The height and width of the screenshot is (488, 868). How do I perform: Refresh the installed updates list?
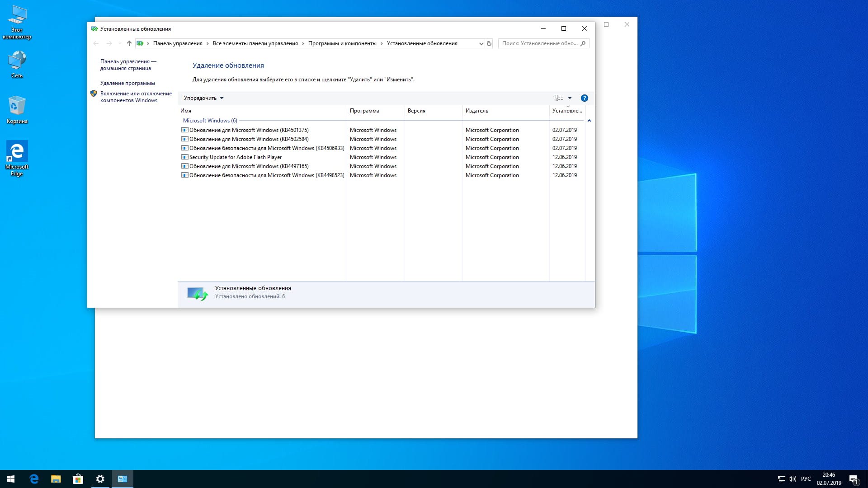[489, 43]
